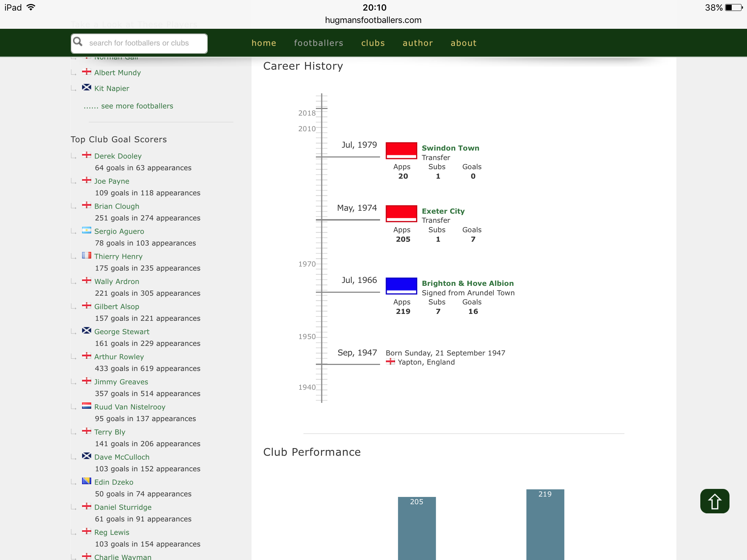
Task: Open Brighton & Hove Albion club link
Action: 468,283
